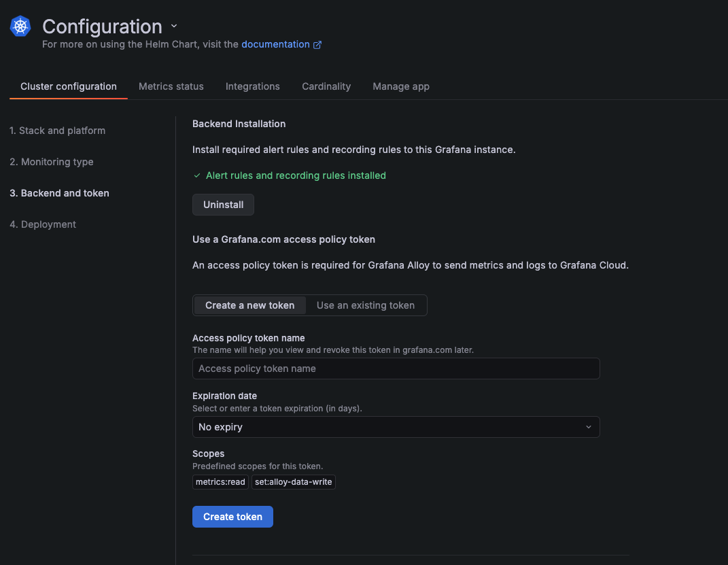The height and width of the screenshot is (565, 728).
Task: Click the Create token button
Action: point(232,517)
